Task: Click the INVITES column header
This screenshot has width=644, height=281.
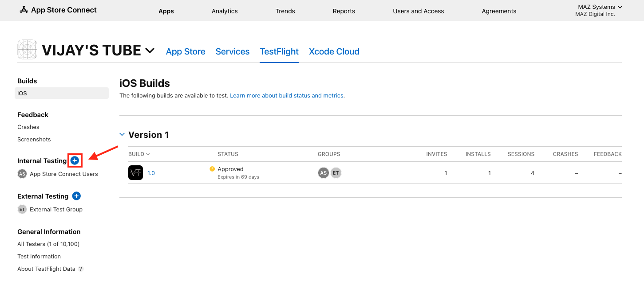Action: pyautogui.click(x=437, y=154)
